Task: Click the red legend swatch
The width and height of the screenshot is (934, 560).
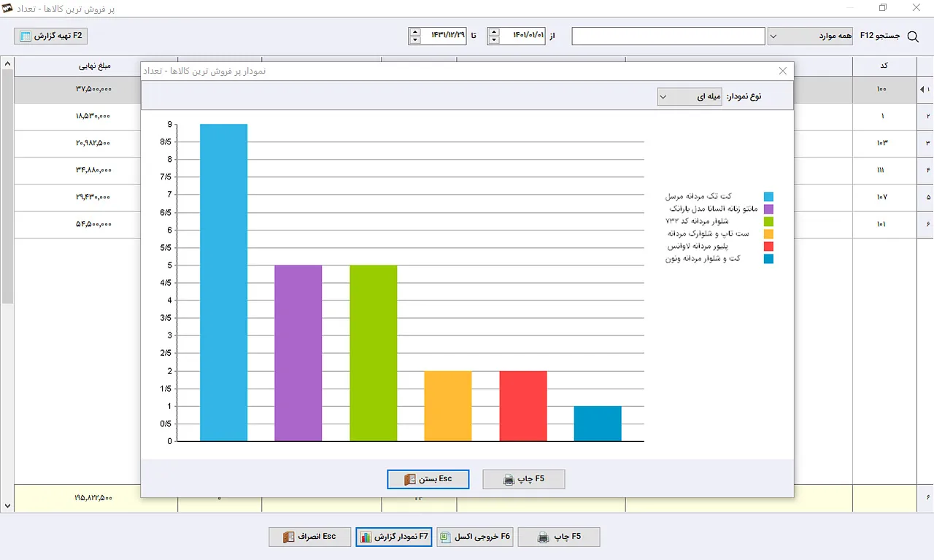Action: point(768,246)
